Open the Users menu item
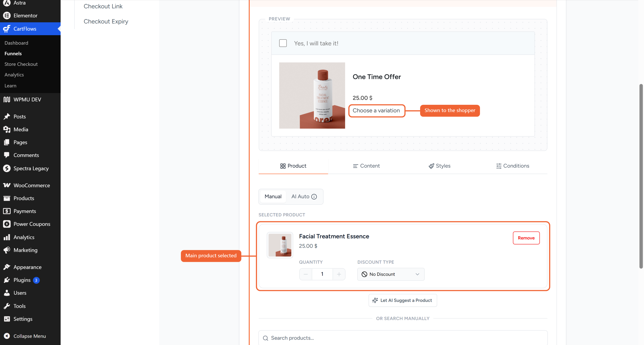 click(20, 293)
